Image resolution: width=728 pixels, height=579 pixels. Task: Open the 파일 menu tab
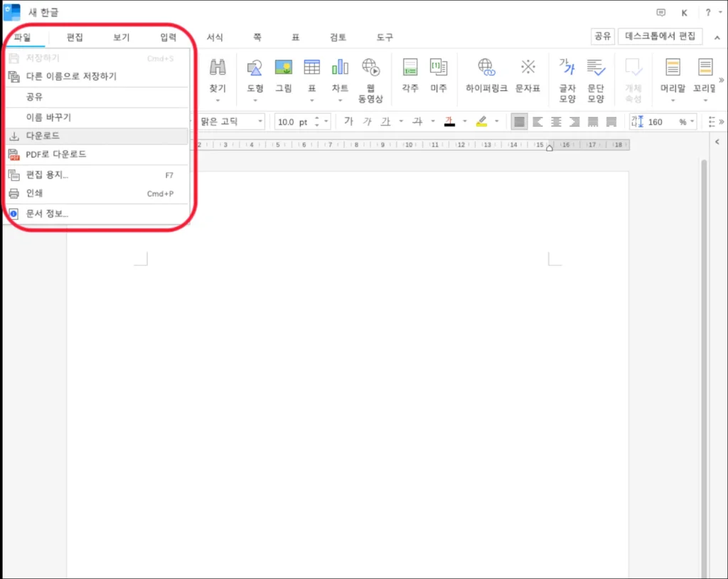[x=22, y=37]
